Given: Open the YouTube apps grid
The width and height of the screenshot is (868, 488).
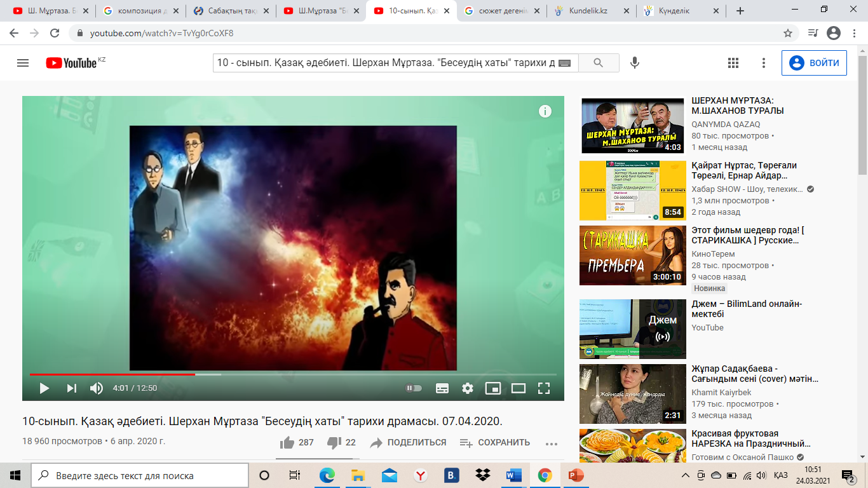Looking at the screenshot, I should click(733, 63).
